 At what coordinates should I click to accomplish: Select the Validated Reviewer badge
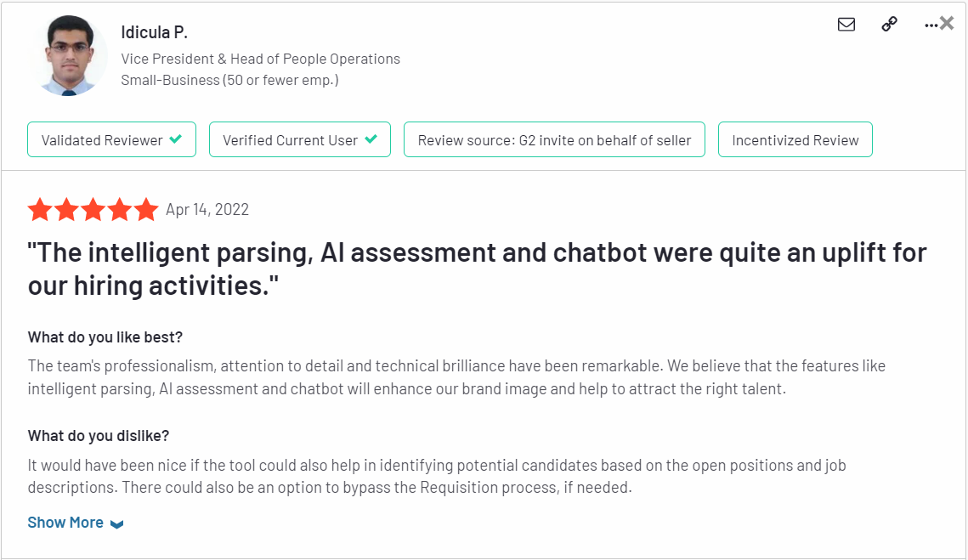tap(111, 139)
